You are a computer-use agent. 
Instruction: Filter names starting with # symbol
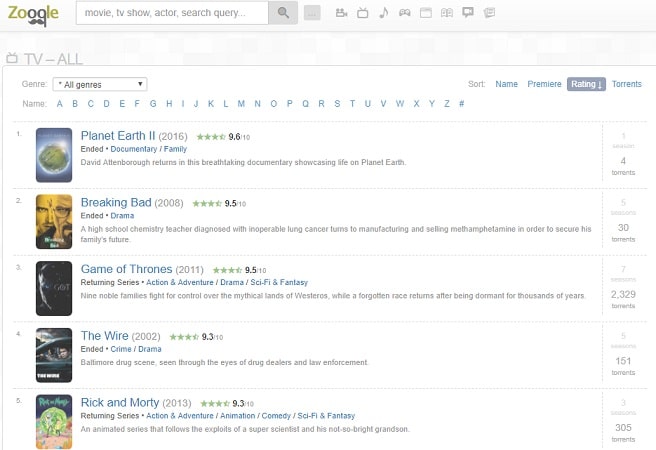tap(461, 104)
